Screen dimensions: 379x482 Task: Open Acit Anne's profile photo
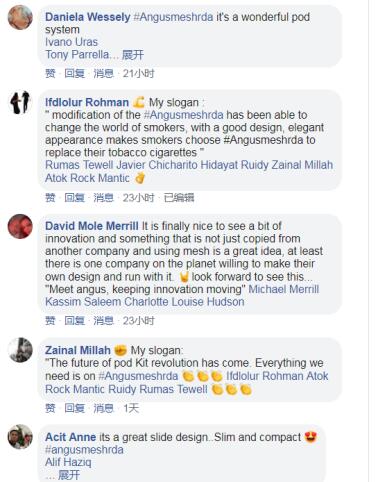pos(20,437)
